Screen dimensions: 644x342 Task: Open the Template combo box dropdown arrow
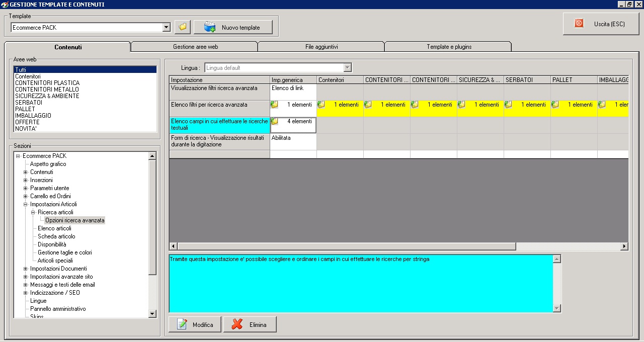pyautogui.click(x=167, y=28)
